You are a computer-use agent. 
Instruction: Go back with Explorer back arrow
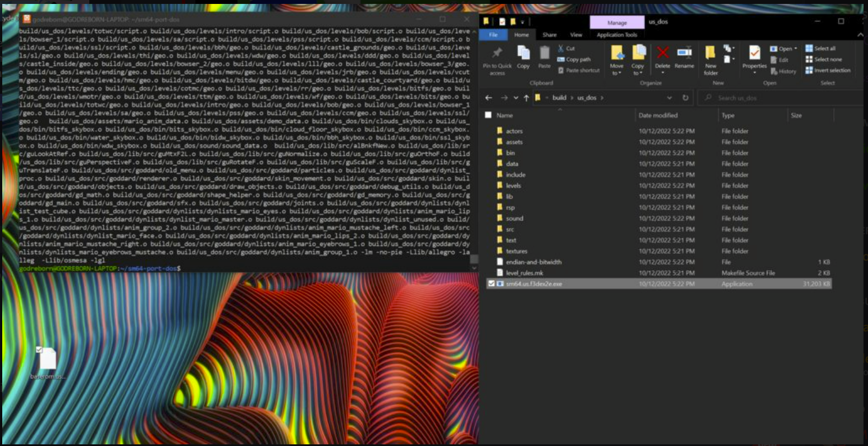[x=488, y=98]
